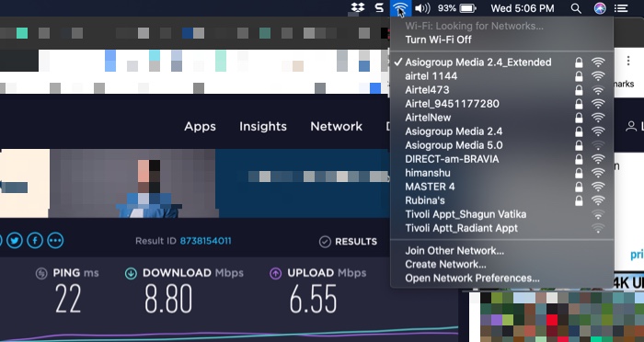Click the UPLOAD arrow icon
Screen dimensions: 644x342
click(x=276, y=273)
